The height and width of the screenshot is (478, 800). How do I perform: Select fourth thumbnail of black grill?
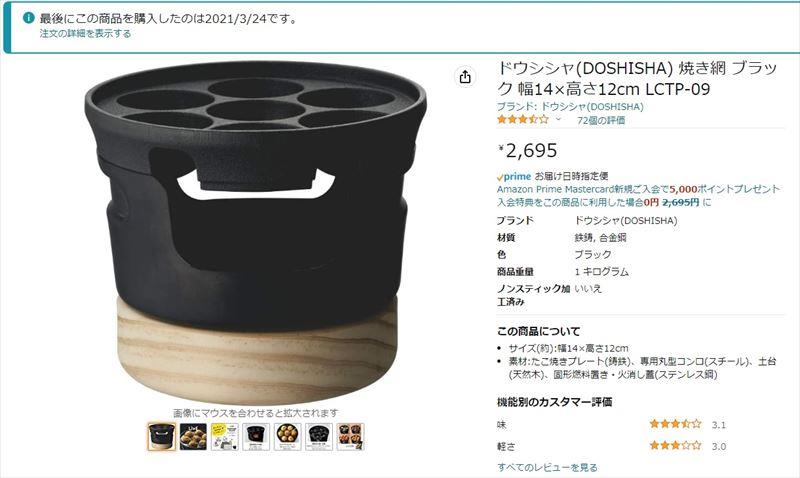pyautogui.click(x=256, y=437)
